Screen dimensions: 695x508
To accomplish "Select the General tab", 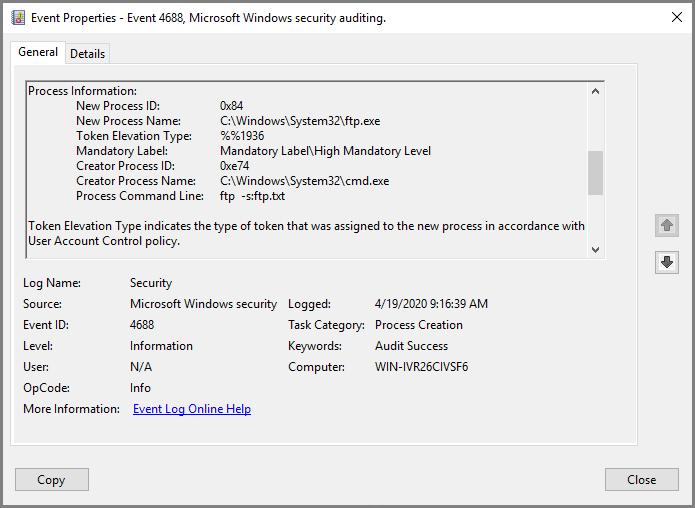I will click(x=38, y=52).
